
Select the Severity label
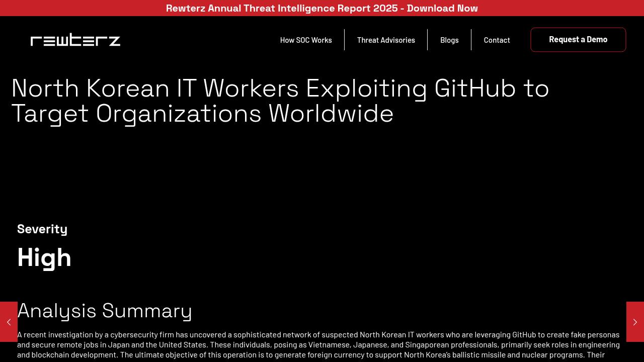coord(42,229)
